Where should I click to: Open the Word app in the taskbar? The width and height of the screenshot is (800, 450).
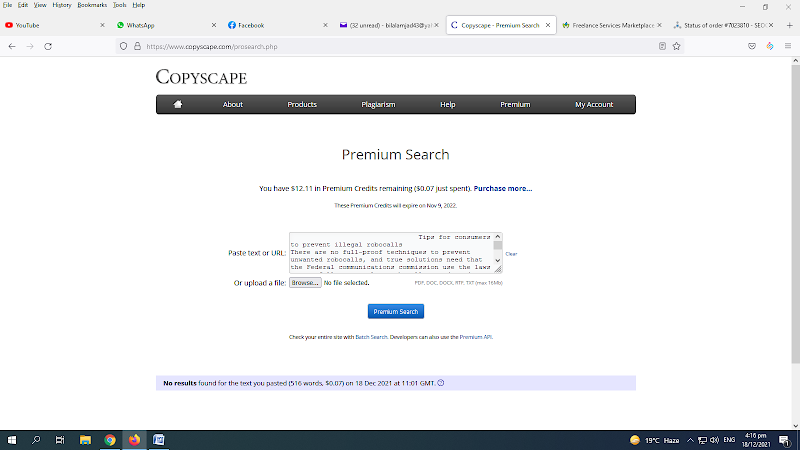(x=159, y=440)
